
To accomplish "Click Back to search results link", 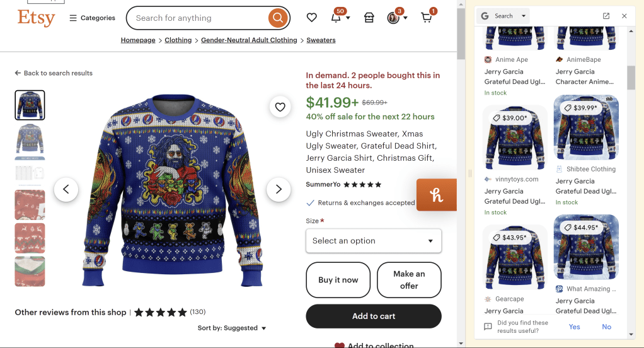I will pos(54,73).
